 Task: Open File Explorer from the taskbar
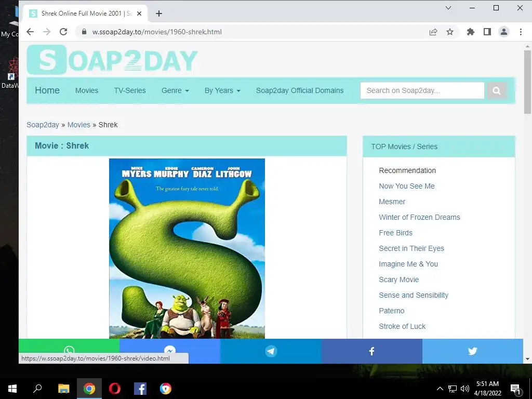click(x=63, y=389)
